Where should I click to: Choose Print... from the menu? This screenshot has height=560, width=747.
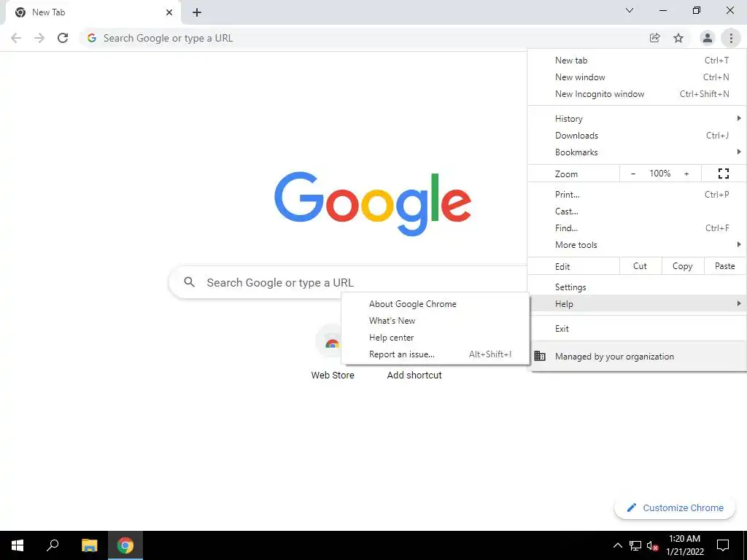tap(637, 194)
